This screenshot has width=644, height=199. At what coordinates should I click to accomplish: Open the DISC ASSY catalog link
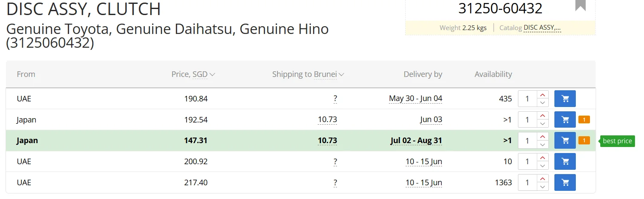click(x=542, y=28)
